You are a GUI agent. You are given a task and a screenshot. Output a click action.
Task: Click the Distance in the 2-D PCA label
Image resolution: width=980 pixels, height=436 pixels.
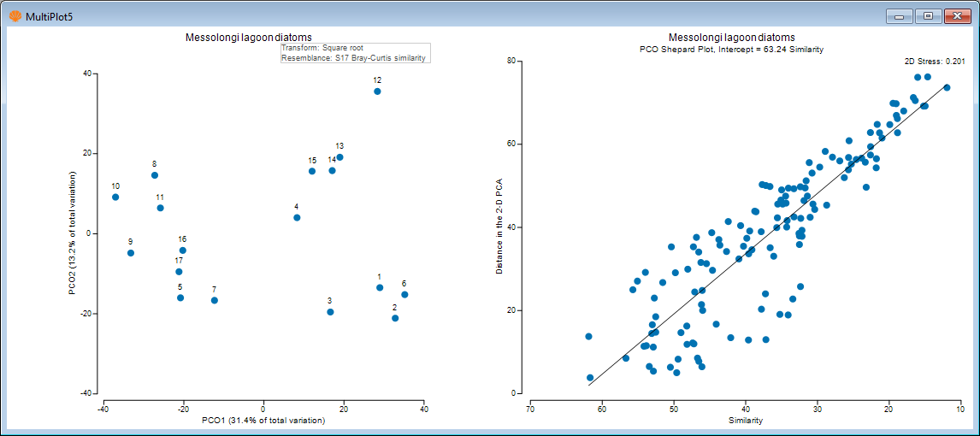pos(499,227)
